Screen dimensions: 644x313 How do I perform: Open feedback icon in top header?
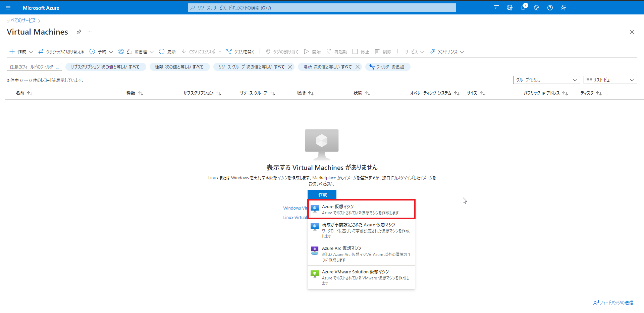click(x=563, y=8)
